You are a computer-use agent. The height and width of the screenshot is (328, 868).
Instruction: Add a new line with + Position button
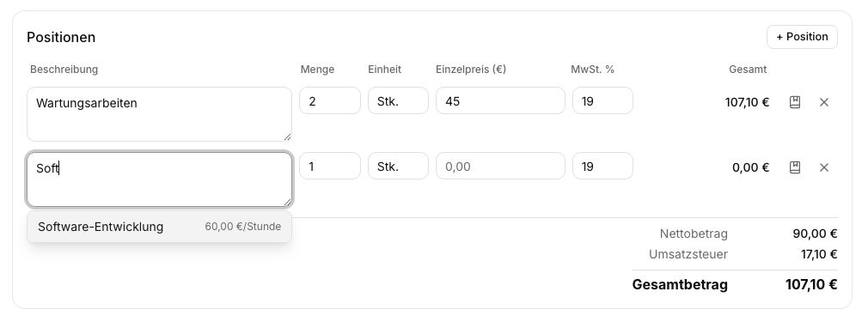[x=802, y=37]
